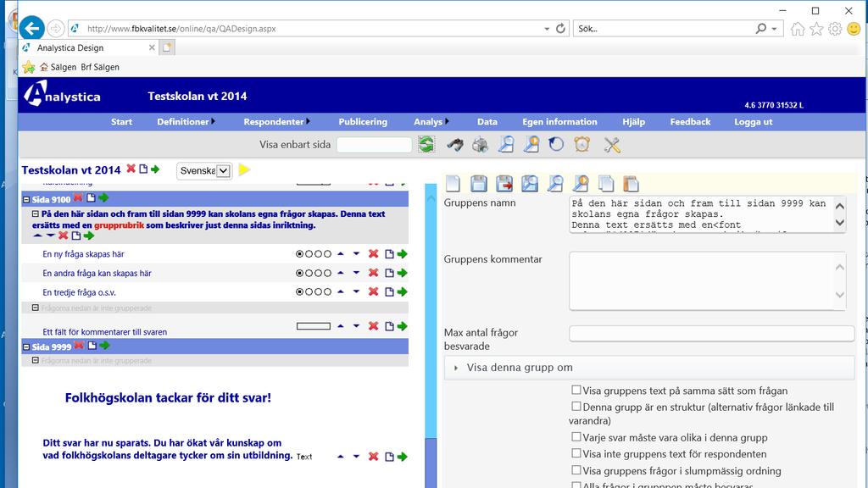This screenshot has height=488, width=868.
Task: Open the binoculars search tool
Action: pos(455,144)
